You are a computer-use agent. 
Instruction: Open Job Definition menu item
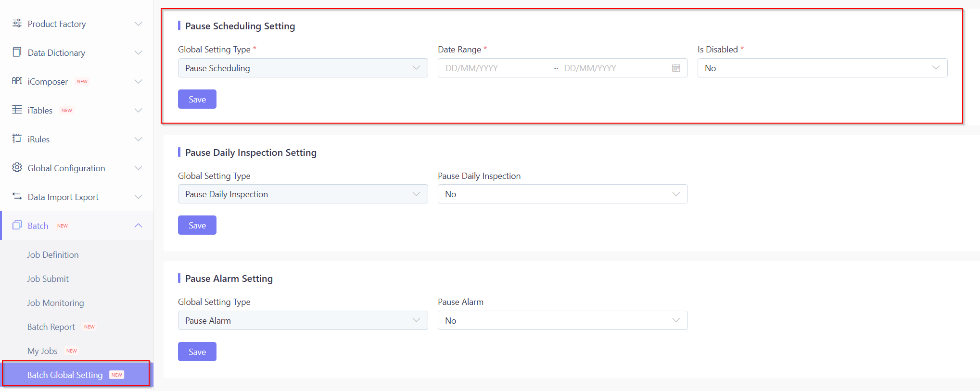[53, 254]
